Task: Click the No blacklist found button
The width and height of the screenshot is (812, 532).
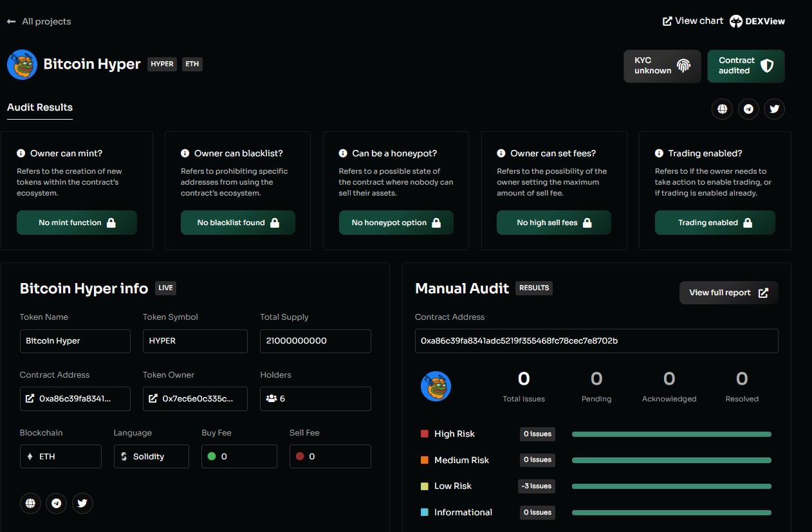Action: coord(238,223)
